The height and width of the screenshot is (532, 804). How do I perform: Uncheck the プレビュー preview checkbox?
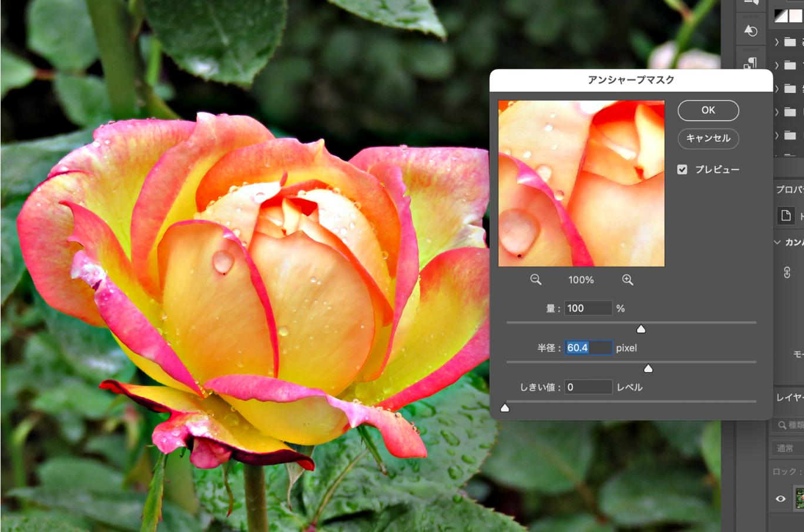682,169
